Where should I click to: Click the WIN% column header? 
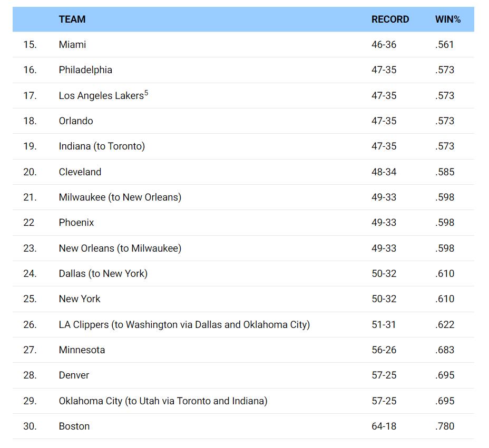coord(447,19)
